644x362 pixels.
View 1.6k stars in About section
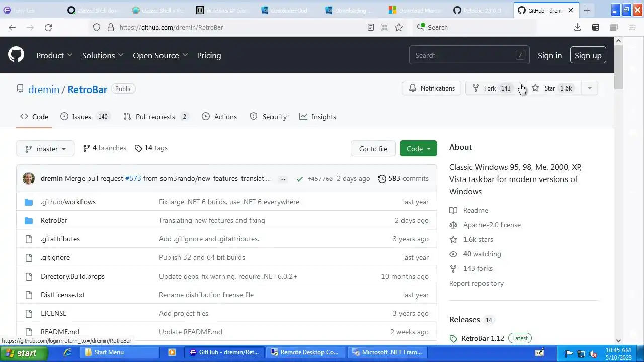point(471,239)
